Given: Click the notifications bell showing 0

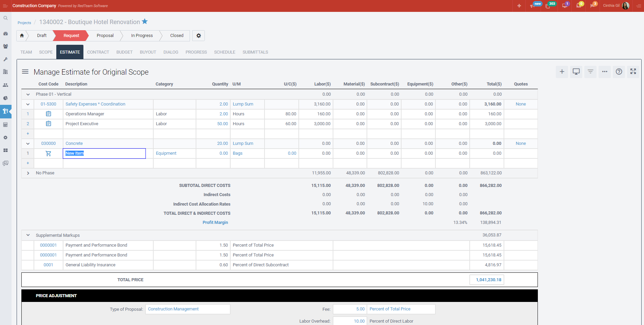Looking at the screenshot, I should (x=579, y=5).
